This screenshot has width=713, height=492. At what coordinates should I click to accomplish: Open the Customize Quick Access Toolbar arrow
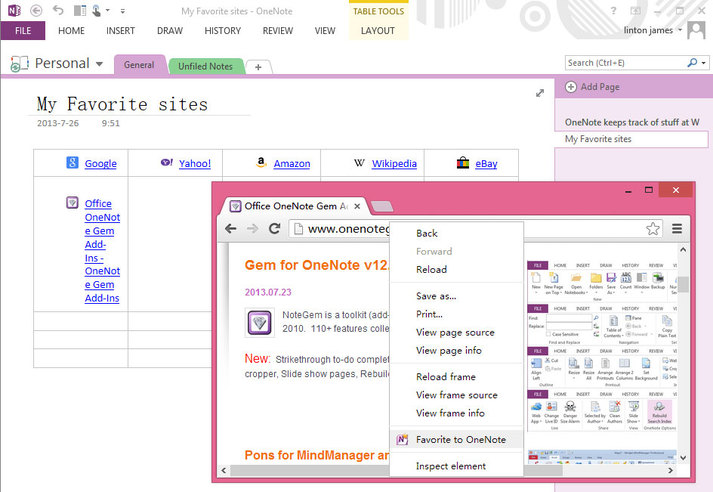pyautogui.click(x=123, y=10)
